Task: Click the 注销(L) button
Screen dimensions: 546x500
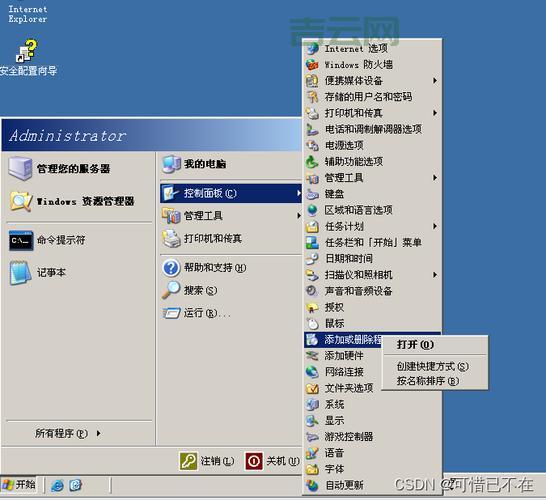Action: pos(207,461)
